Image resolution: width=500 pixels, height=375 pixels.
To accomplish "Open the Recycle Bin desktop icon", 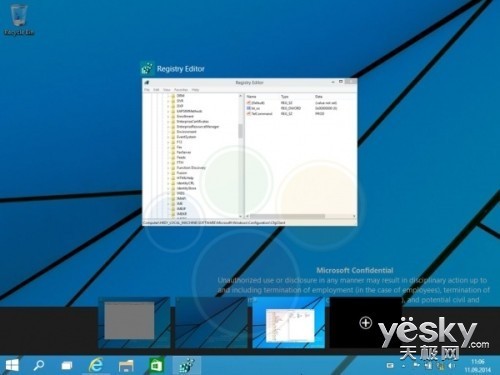I will 19,19.
